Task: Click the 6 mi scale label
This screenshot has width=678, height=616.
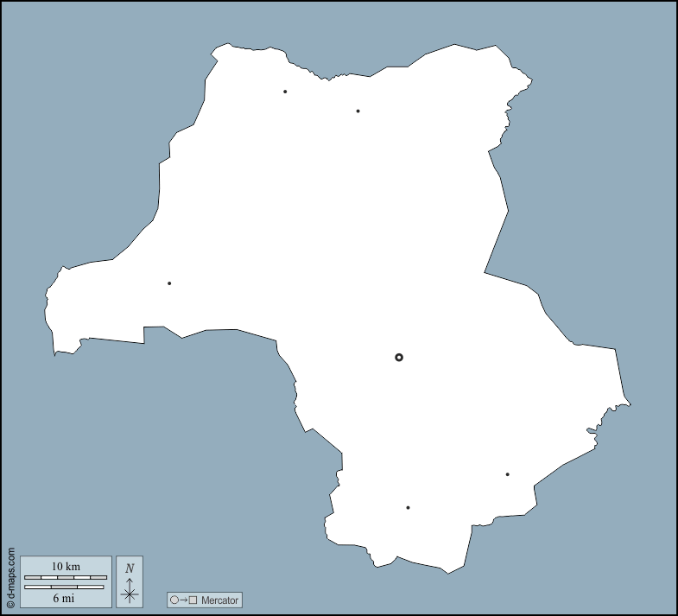Action: [66, 598]
